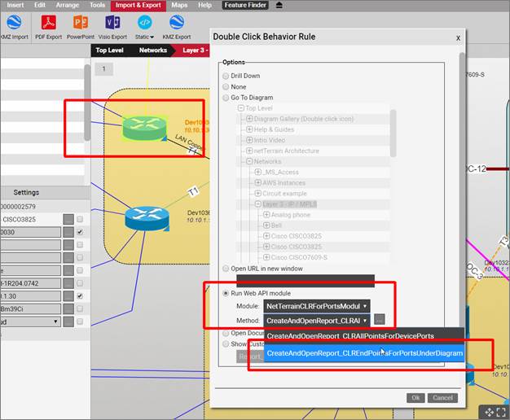Image resolution: width=510 pixels, height=420 pixels.
Task: Choose the None radio option
Action: pyautogui.click(x=226, y=86)
